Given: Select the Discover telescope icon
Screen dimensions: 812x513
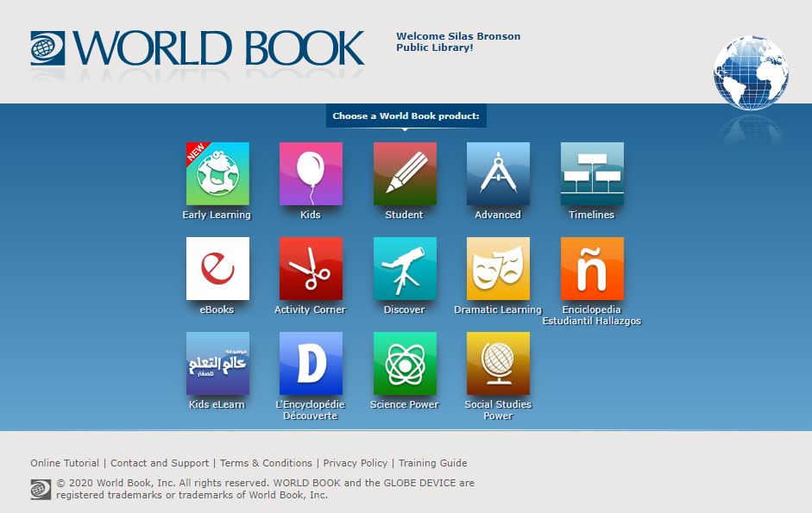Looking at the screenshot, I should (405, 269).
